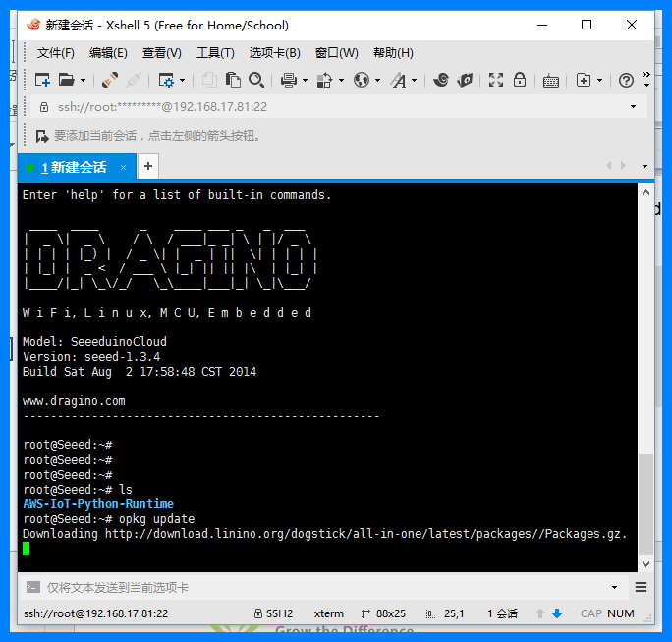
Task: Open the address bar history dropdown
Action: tap(633, 107)
